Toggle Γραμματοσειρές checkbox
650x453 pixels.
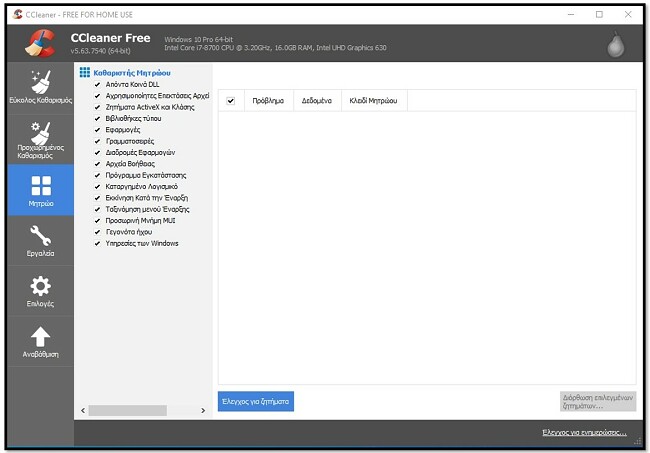coord(97,141)
